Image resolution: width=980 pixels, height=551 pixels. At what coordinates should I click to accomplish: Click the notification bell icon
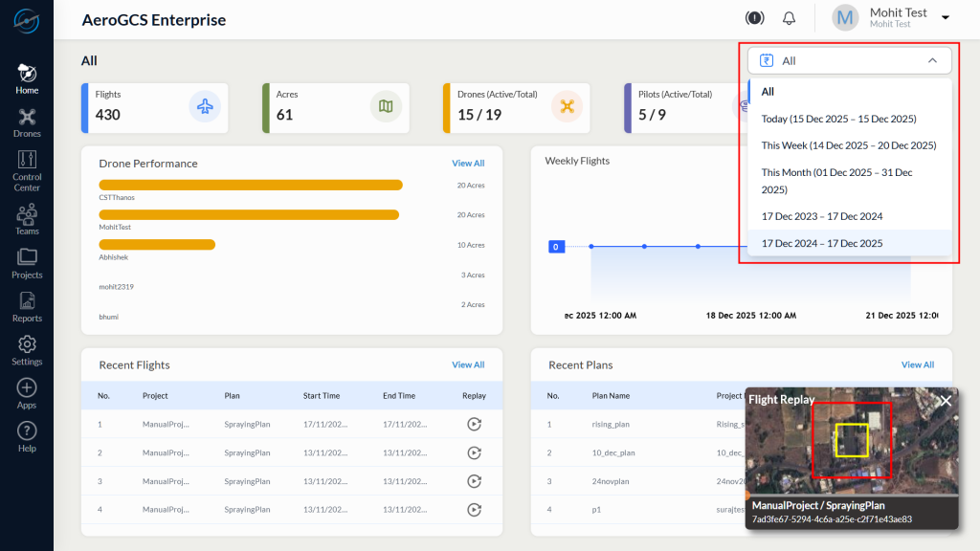pos(790,18)
